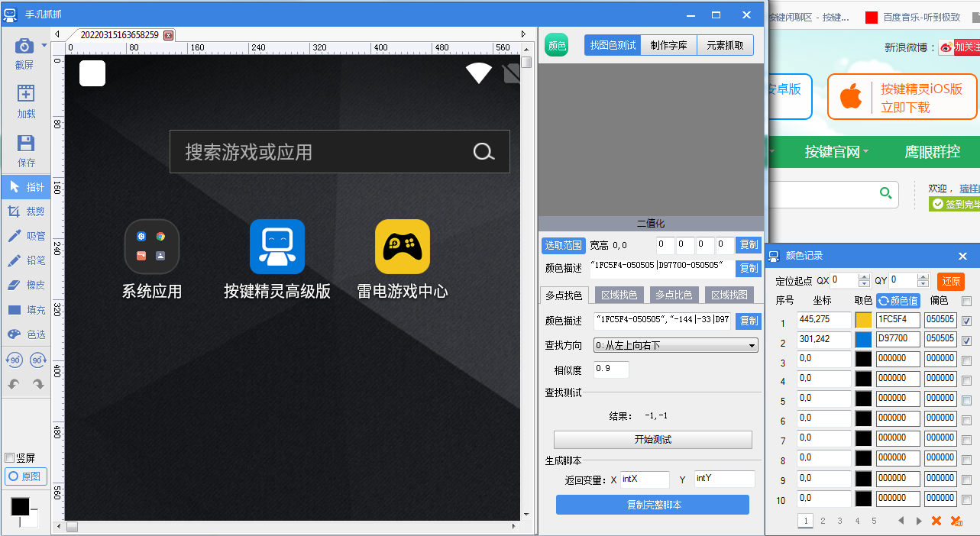Switch to 元素抓取 tab
The width and height of the screenshot is (980, 536).
(725, 45)
